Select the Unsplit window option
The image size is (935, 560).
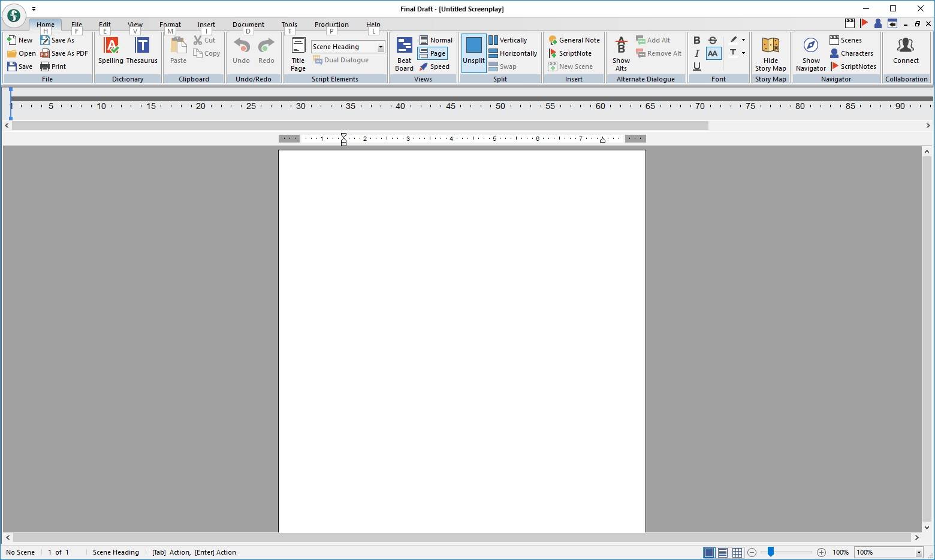[473, 53]
